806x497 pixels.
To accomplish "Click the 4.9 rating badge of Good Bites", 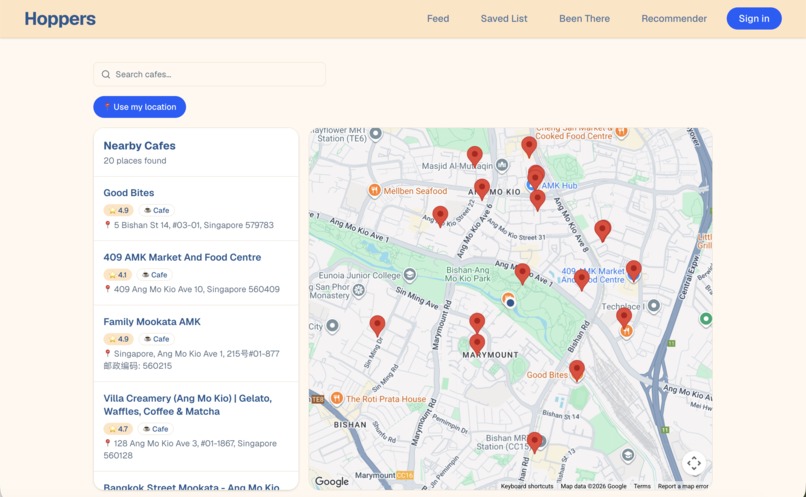I will [x=119, y=210].
